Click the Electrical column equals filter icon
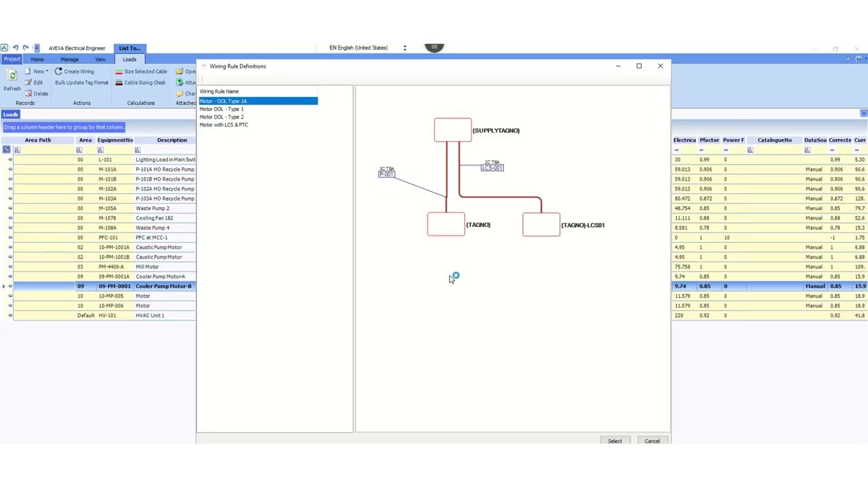This screenshot has height=488, width=868. [x=677, y=150]
